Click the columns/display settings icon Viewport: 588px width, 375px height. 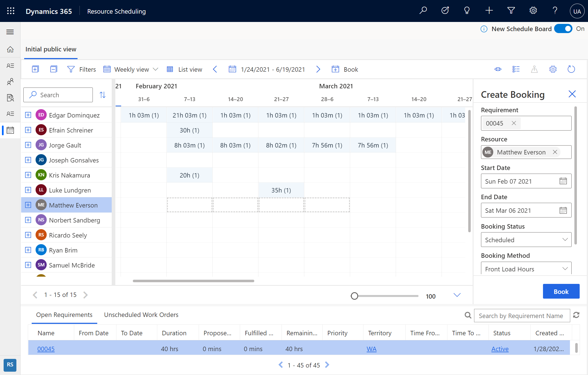pyautogui.click(x=516, y=69)
